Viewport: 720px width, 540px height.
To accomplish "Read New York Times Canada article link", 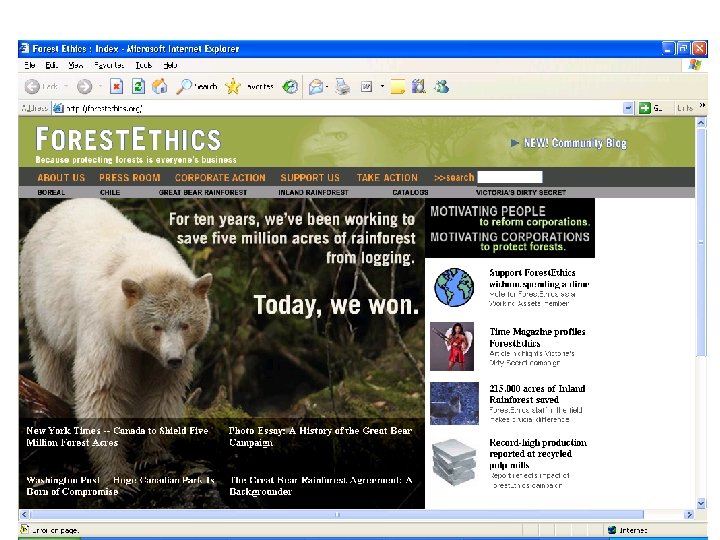I will 118,436.
